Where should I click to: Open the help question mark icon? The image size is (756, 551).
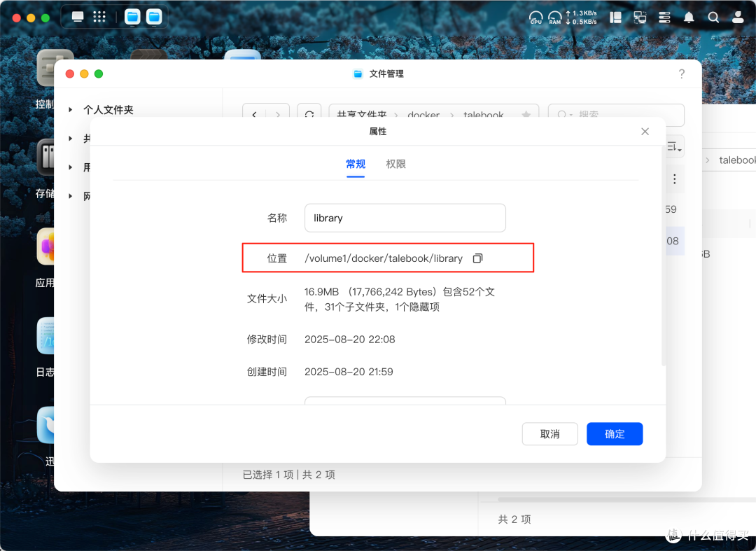(681, 74)
